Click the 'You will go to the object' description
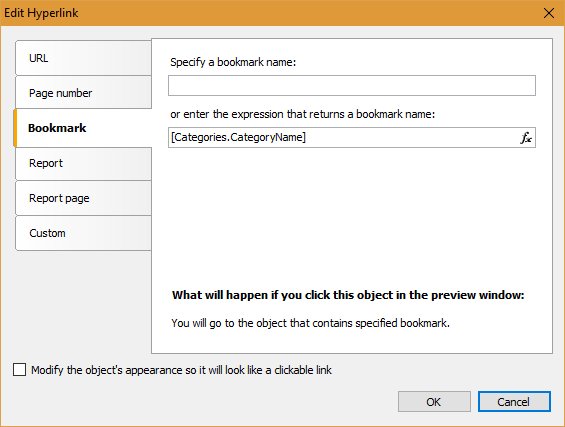 tap(310, 323)
